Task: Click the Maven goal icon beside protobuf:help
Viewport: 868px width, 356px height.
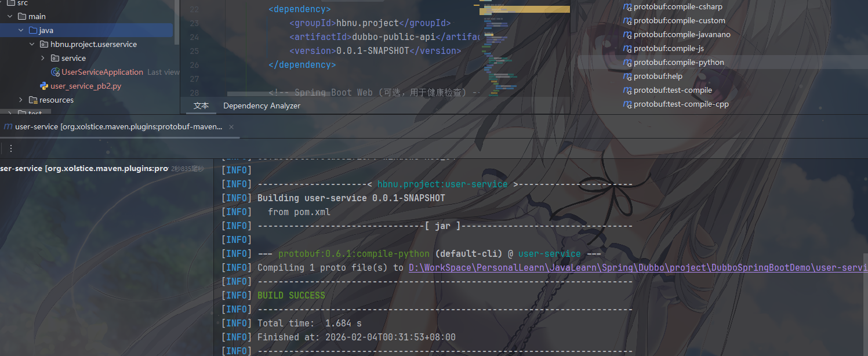Action: (627, 77)
